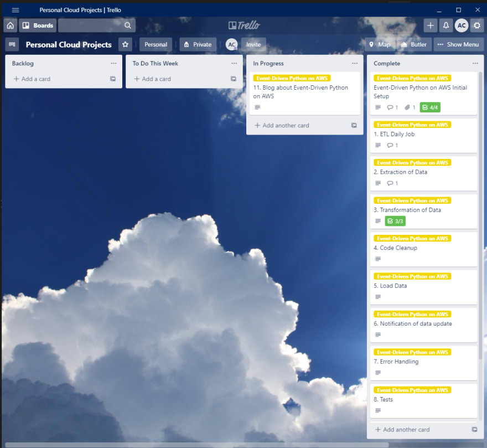The width and height of the screenshot is (487, 448).
Task: Click the search input field
Action: coord(97,25)
